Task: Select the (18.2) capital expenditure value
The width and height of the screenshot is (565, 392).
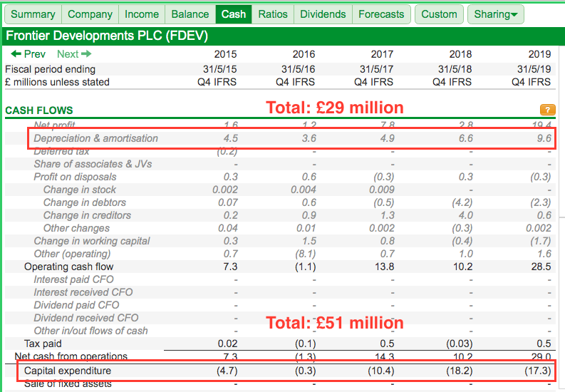Action: click(x=459, y=371)
